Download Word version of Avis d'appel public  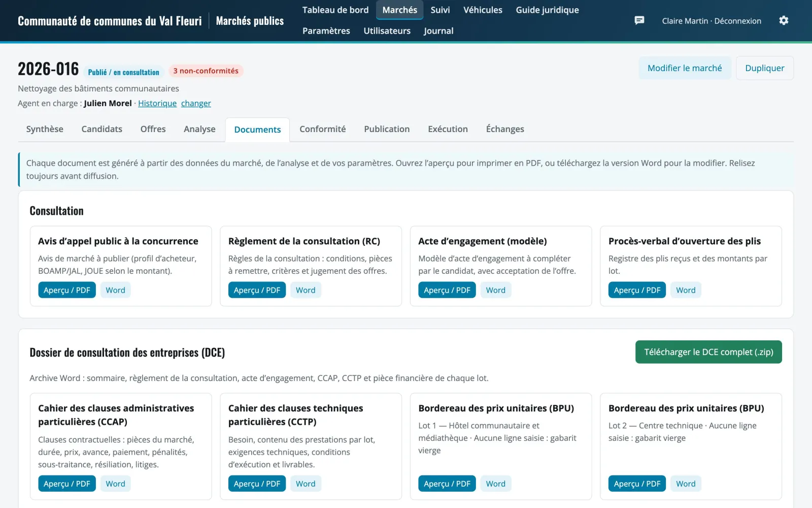[x=115, y=290]
